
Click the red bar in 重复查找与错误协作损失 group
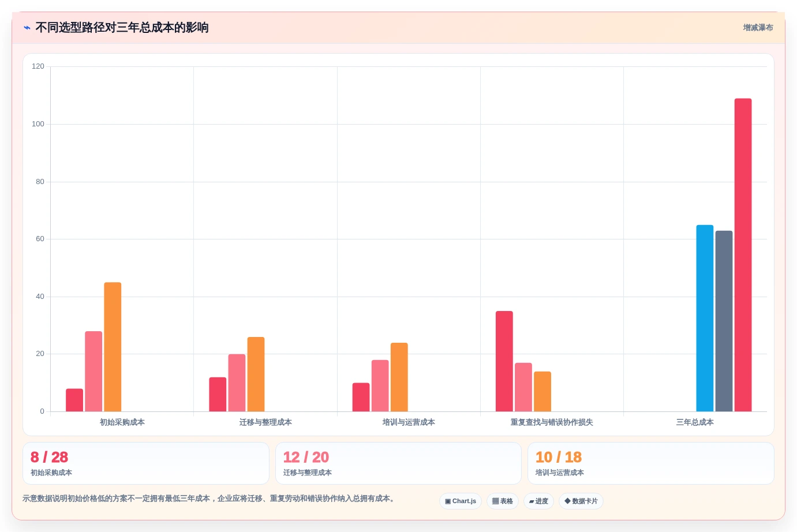[x=504, y=361]
